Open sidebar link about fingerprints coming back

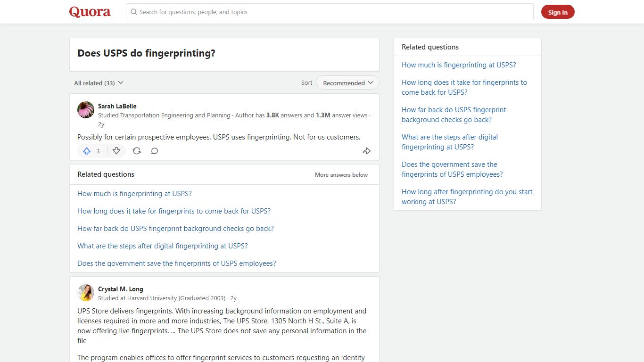coord(464,87)
